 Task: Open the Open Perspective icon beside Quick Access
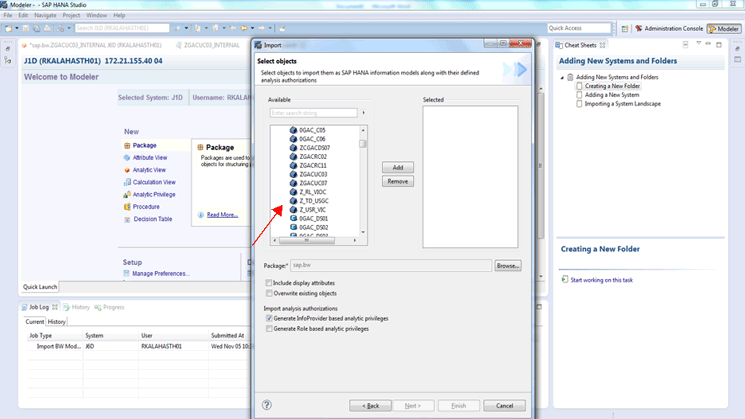click(x=625, y=29)
